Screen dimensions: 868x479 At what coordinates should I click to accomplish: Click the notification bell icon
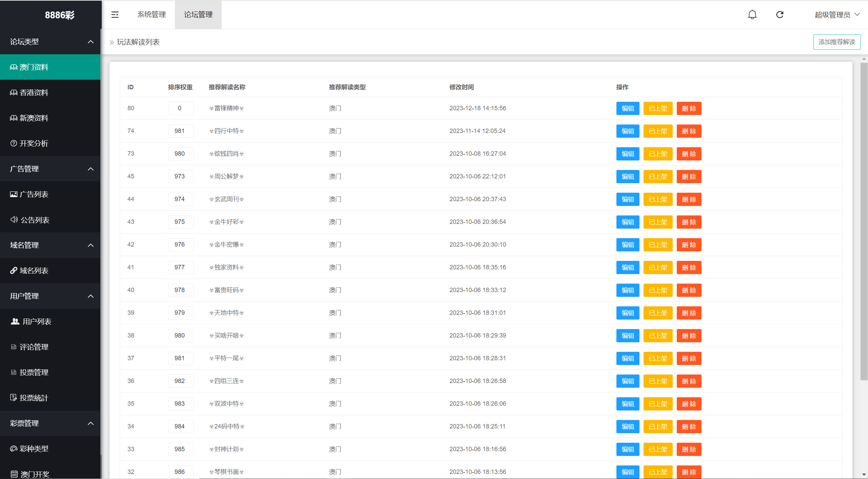click(752, 15)
